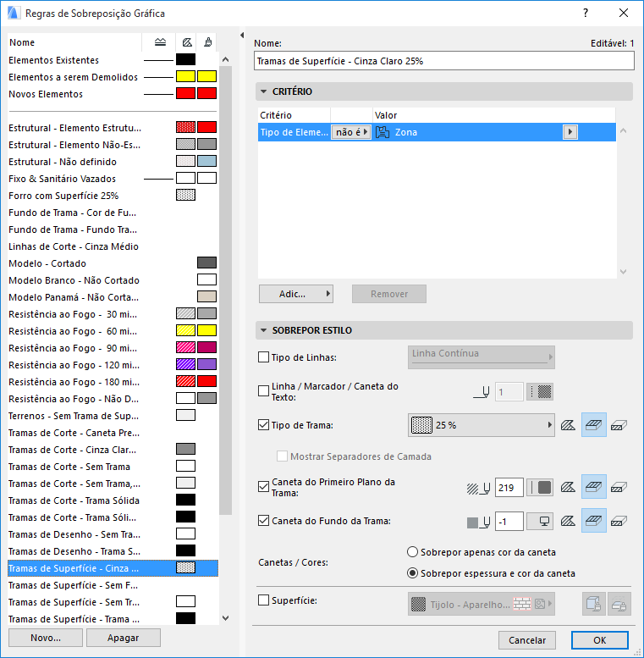
Task: Click the background pen fill icon
Action: (478, 522)
